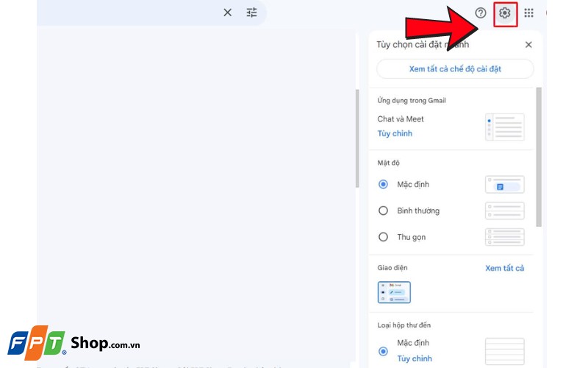Click the Thu gọn density preview thumbnail

(504, 237)
